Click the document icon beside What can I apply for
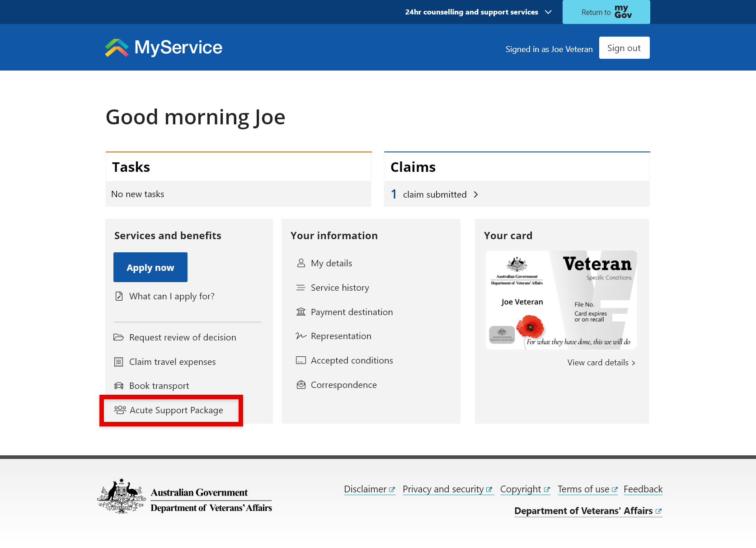Image resolution: width=756 pixels, height=548 pixels. pos(119,296)
